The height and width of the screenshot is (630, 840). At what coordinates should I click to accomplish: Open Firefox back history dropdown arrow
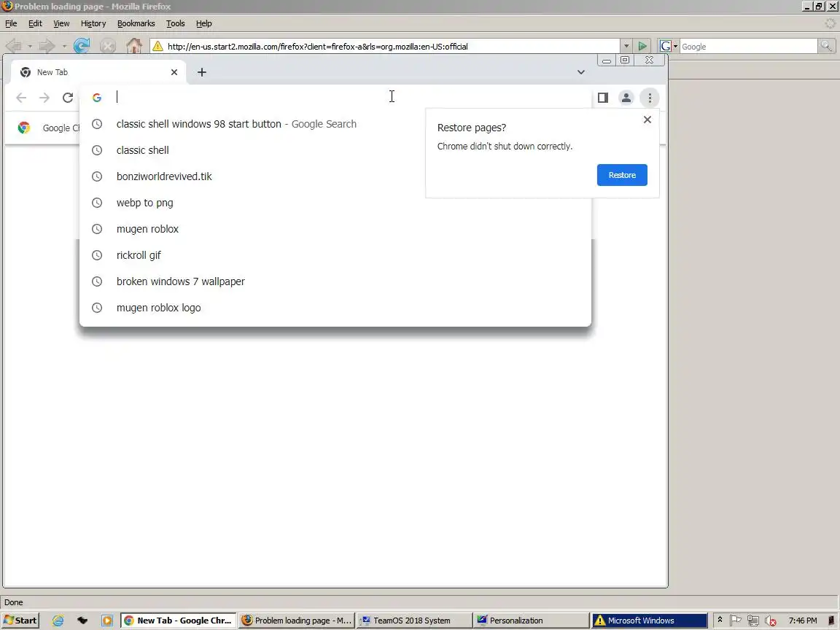[x=30, y=46]
